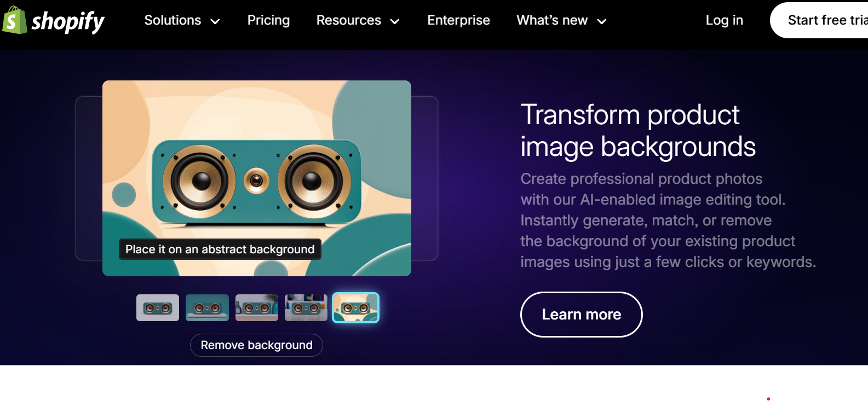Expand the Solutions dropdown chevron
This screenshot has width=868, height=401.
(215, 21)
